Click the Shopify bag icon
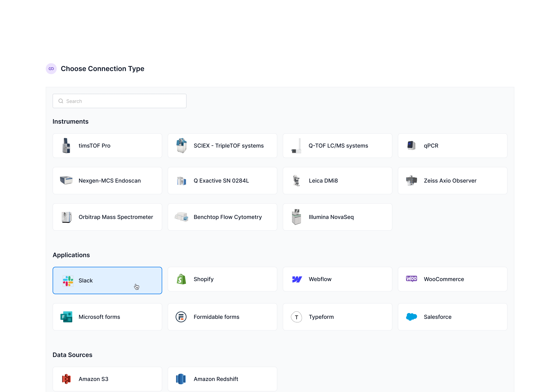This screenshot has height=392, width=560. coord(181,279)
